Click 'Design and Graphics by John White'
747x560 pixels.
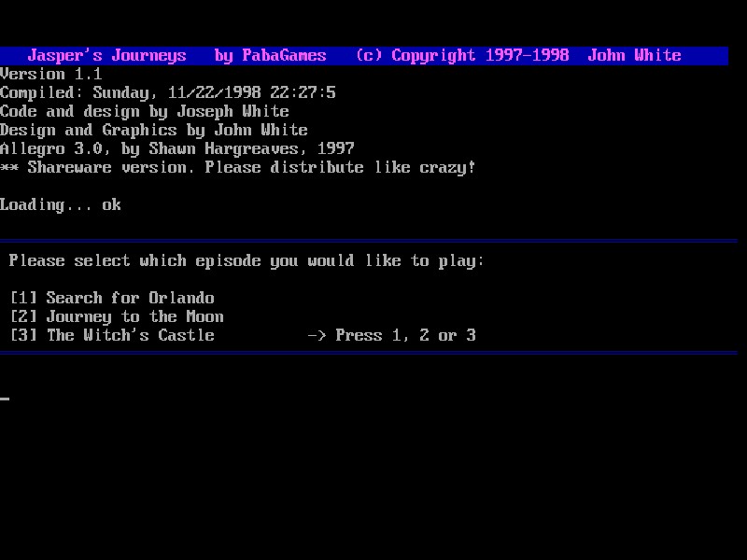coord(154,130)
